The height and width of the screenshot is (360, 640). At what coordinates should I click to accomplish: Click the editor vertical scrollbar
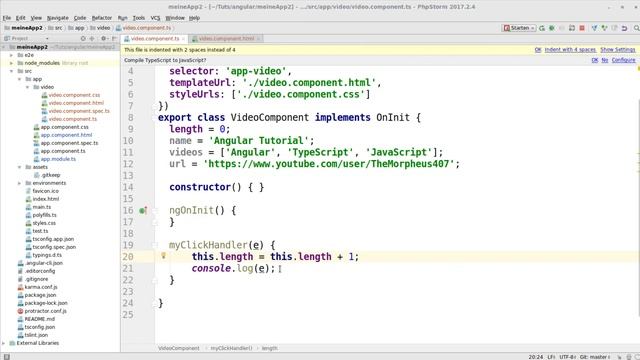click(x=638, y=207)
